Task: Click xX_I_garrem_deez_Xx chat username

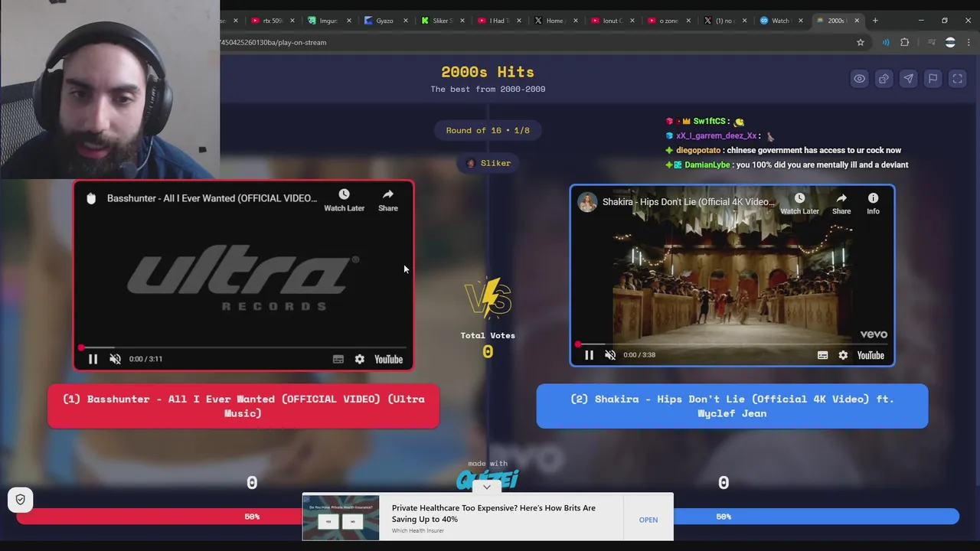Action: 716,135
